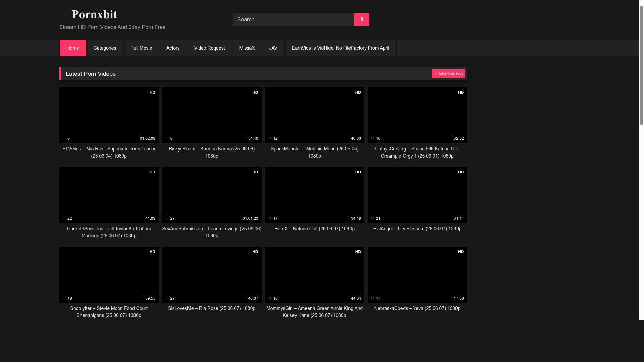Click the search magnifier icon
644x362 pixels.
tap(361, 19)
